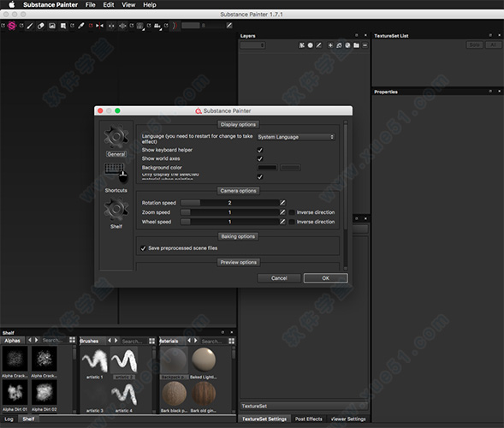Uncheck Show world axes
Image resolution: width=504 pixels, height=428 pixels.
coord(260,159)
